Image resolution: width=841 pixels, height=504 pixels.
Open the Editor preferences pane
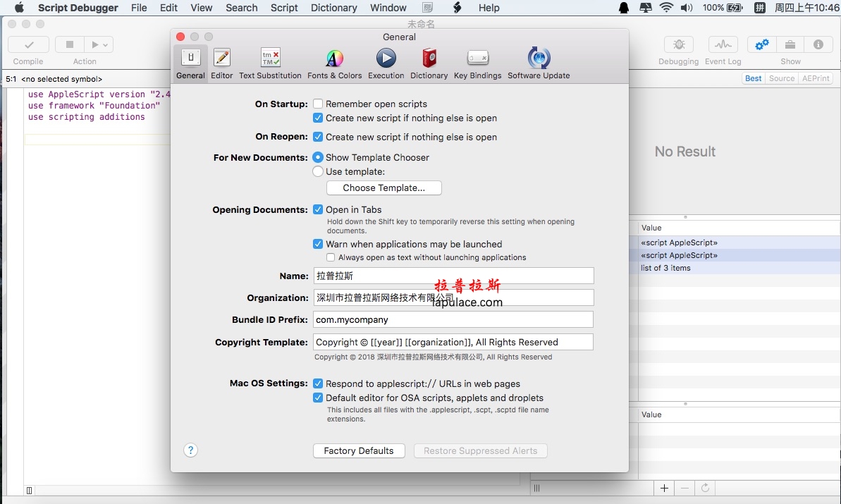coord(221,64)
